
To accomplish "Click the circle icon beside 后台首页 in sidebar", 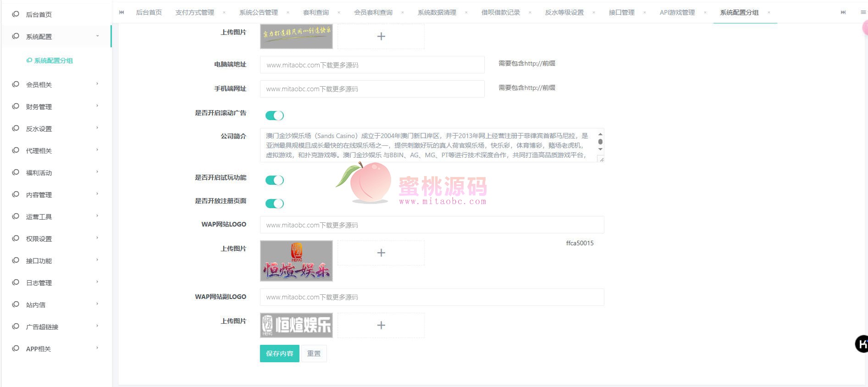I will pos(16,14).
